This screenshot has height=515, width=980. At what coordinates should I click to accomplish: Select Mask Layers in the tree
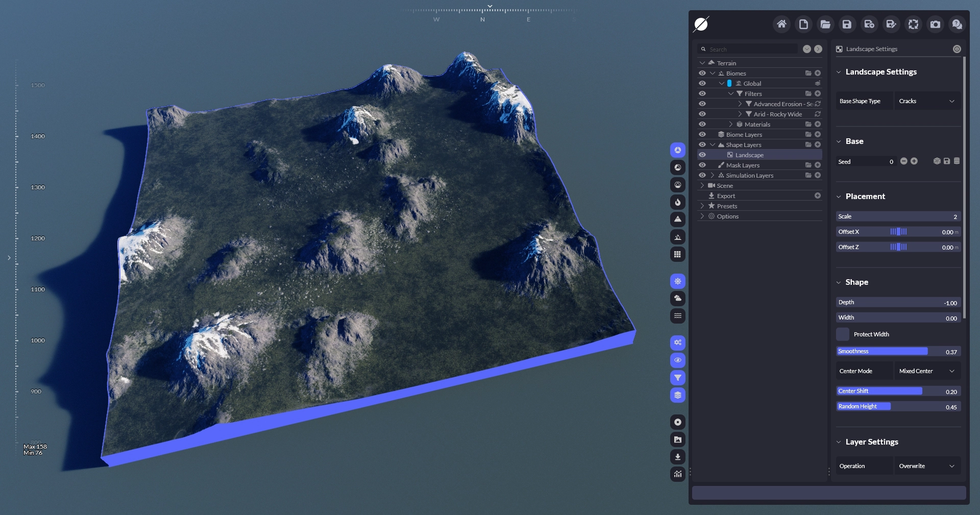(x=743, y=165)
